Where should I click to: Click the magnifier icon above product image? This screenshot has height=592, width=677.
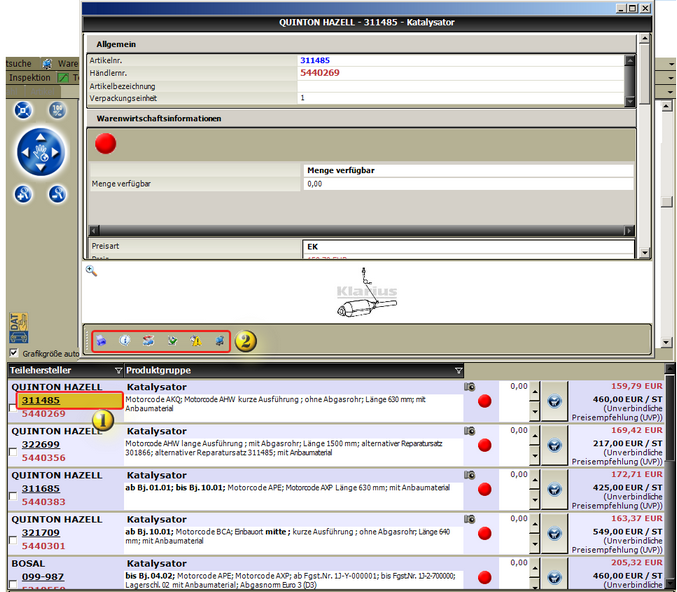(x=91, y=271)
